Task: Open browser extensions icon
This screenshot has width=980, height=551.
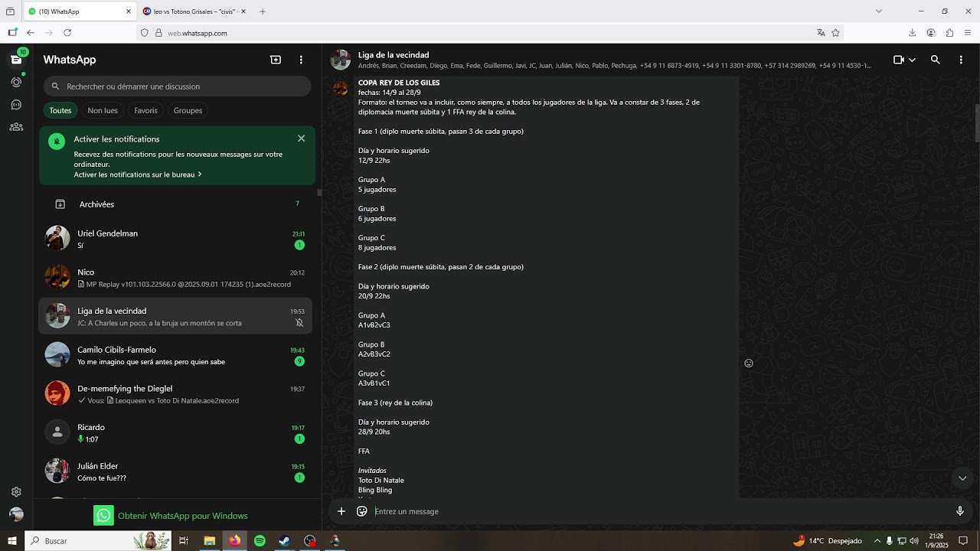Action: [x=949, y=33]
